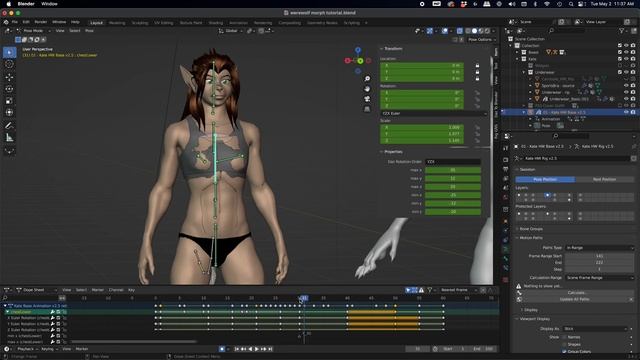Click the Pose Position button
The image size is (640, 360).
tap(545, 180)
